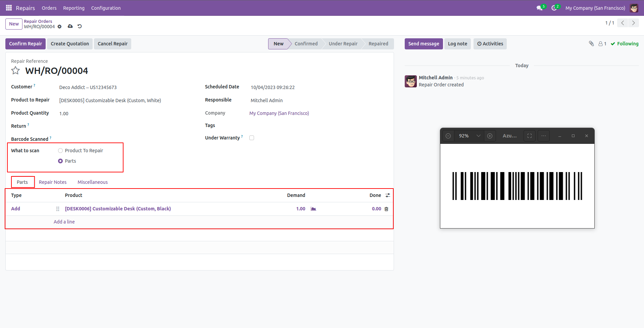Open the Repair Orders breadcrumb link
The height and width of the screenshot is (328, 644).
pos(38,21)
